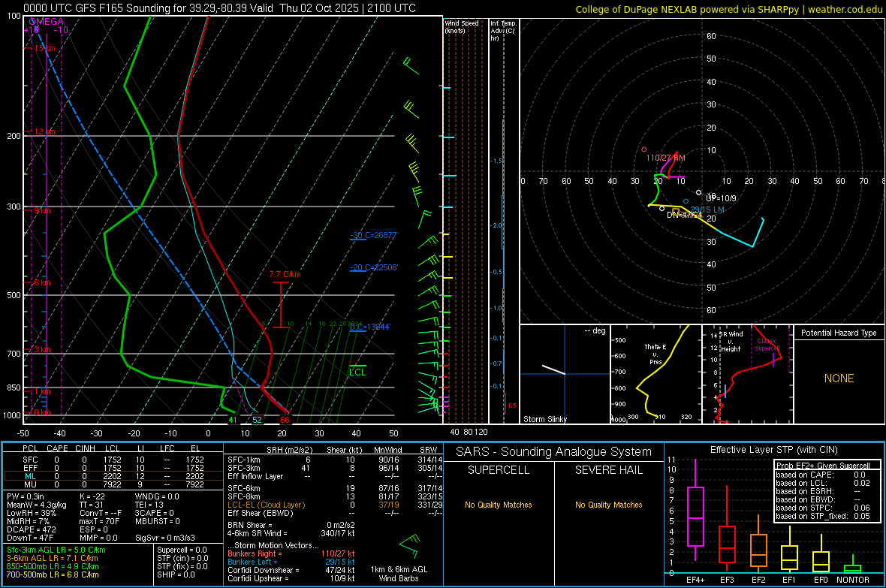Click the Potential Hazard Type header
Viewport: 886px width, 588px height.
point(839,333)
